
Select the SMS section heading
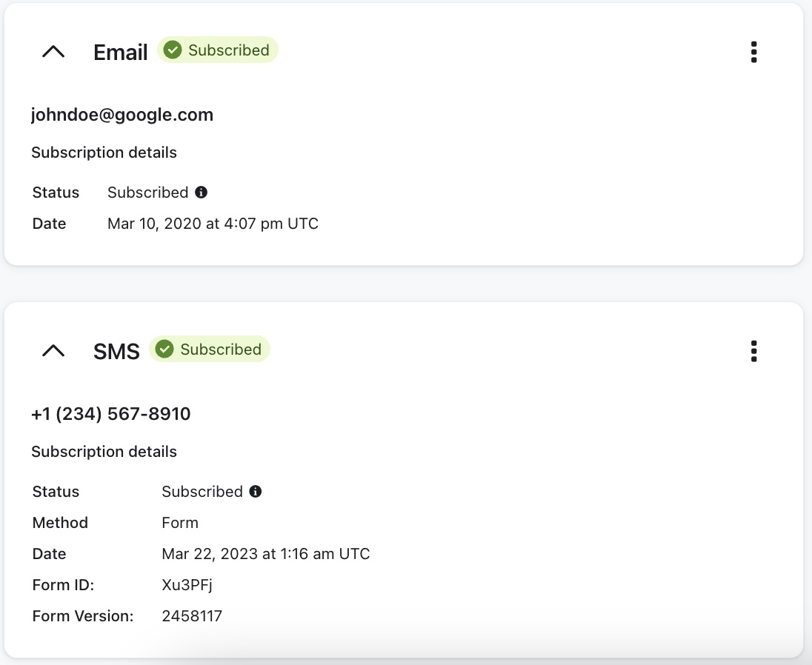coord(116,351)
